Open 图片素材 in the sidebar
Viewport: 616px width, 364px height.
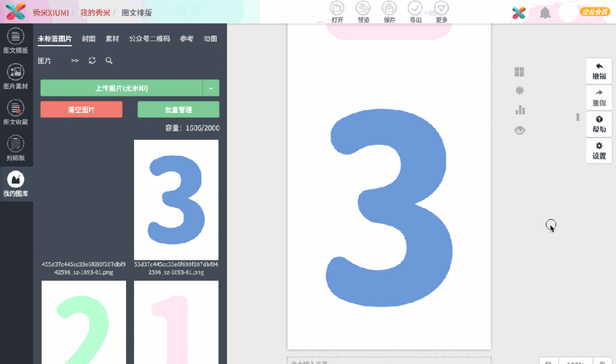pos(16,77)
